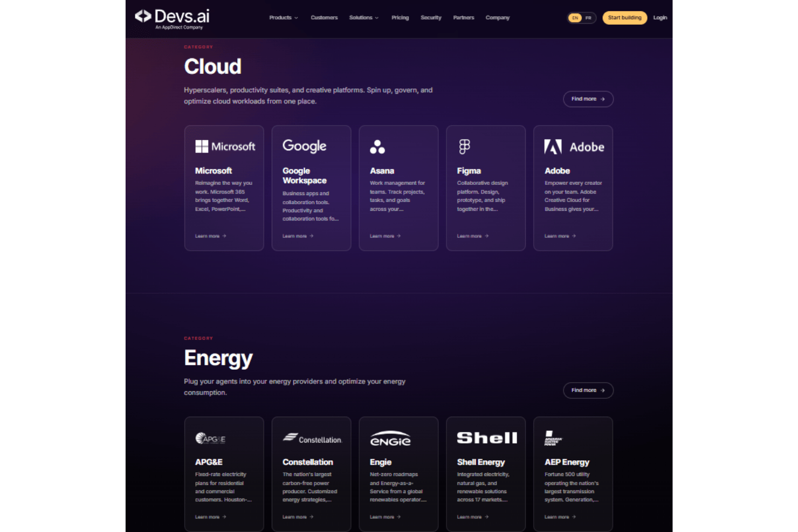Viewport: 798px width, 532px height.
Task: Click Find more in Cloud section
Action: 588,99
